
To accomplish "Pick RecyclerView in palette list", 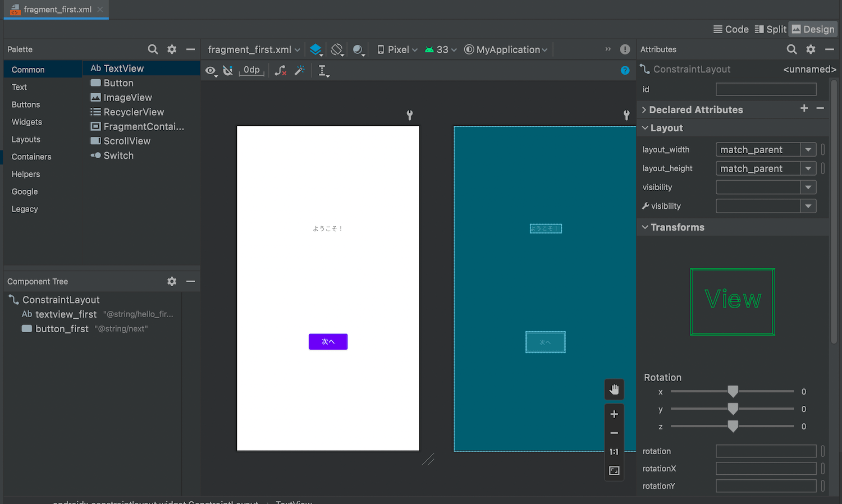I will (141, 112).
